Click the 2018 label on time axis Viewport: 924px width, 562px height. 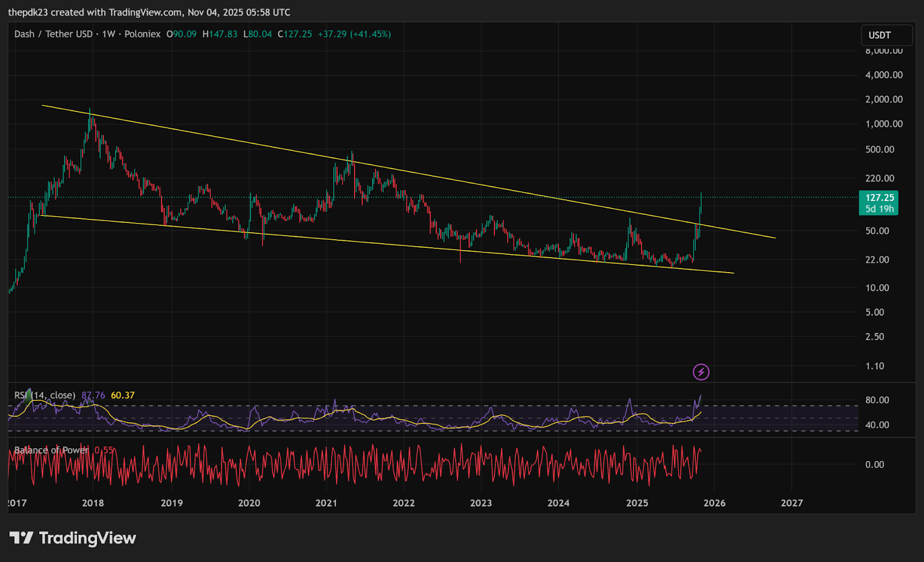tap(93, 503)
